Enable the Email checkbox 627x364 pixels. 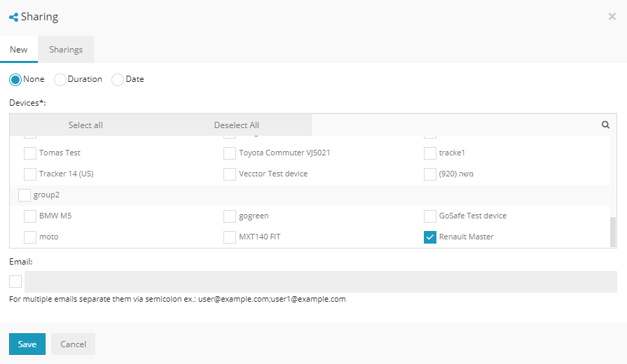(x=15, y=281)
